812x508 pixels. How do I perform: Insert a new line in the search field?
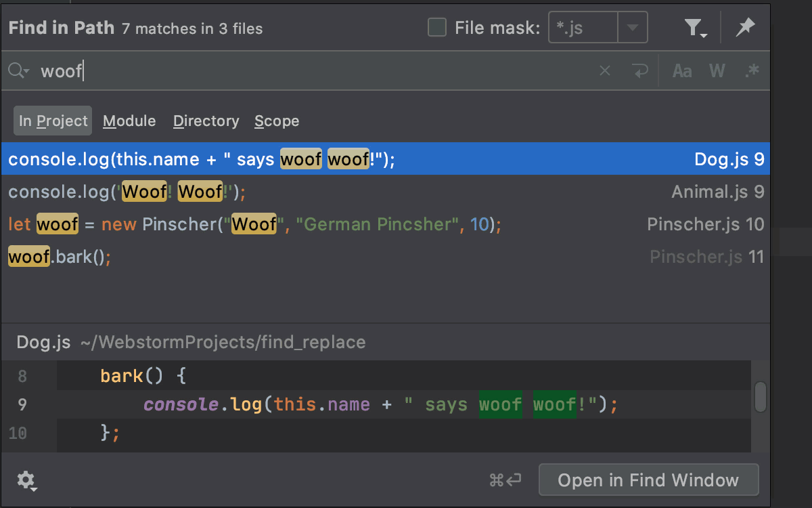pos(640,70)
